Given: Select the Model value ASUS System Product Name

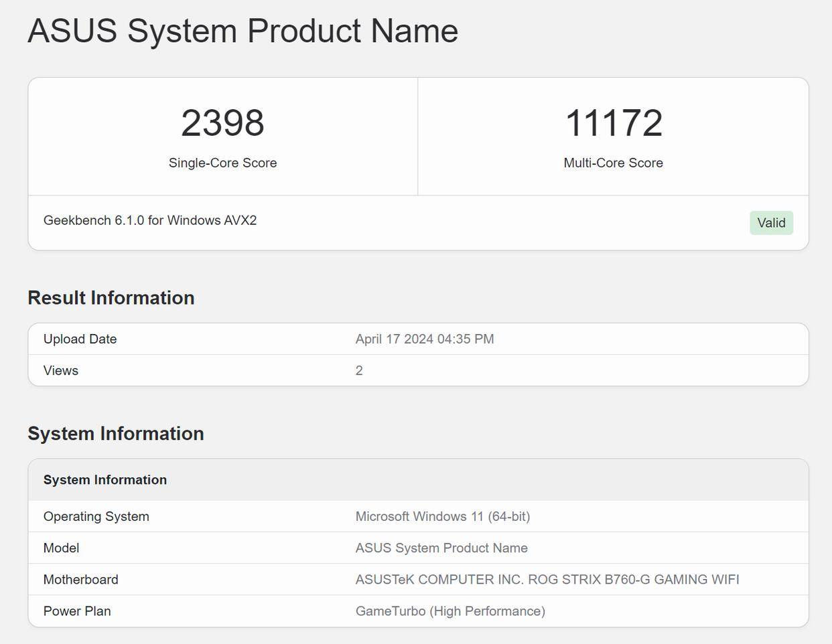Looking at the screenshot, I should tap(441, 548).
